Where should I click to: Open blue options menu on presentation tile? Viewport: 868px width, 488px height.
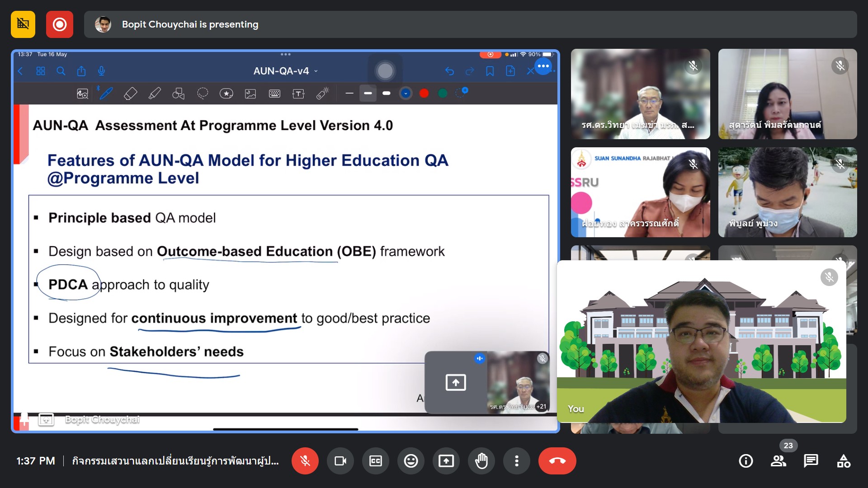coord(543,66)
